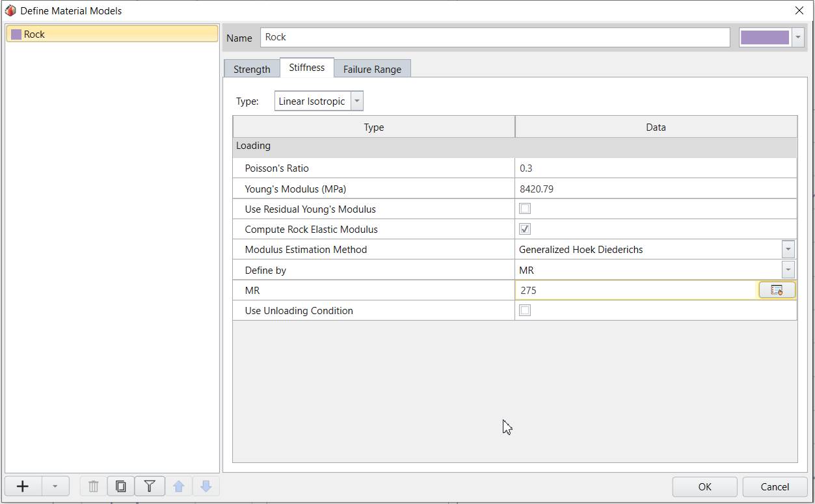The width and height of the screenshot is (815, 504).
Task: Move the material up in the list
Action: pos(178,486)
